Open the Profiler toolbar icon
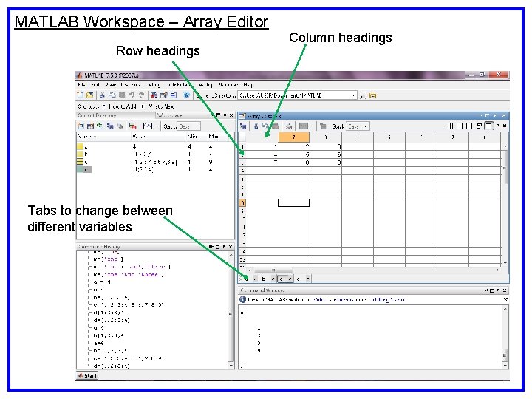The image size is (532, 399). tap(174, 95)
